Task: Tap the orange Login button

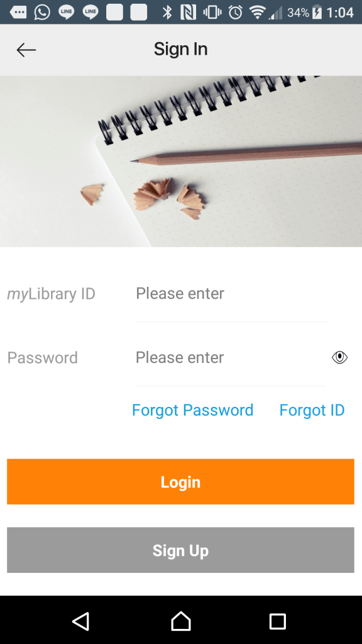Action: pyautogui.click(x=180, y=481)
